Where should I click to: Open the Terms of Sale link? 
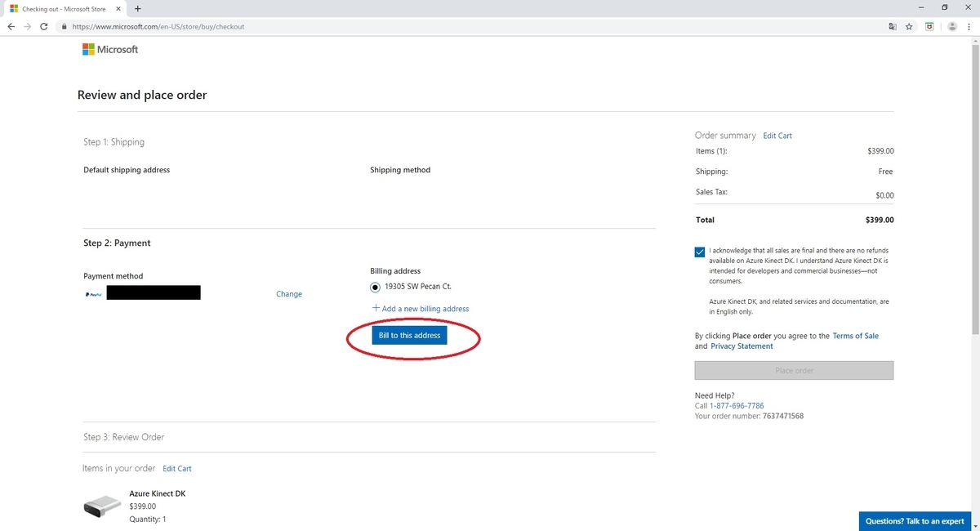click(x=855, y=336)
